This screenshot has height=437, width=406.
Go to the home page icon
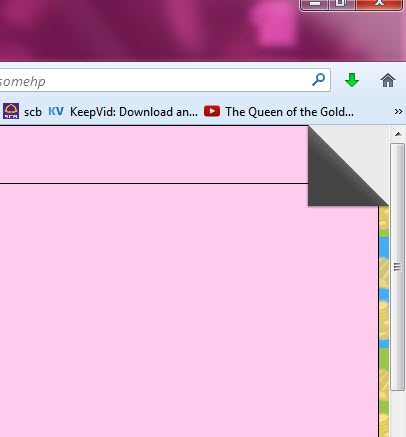(388, 80)
